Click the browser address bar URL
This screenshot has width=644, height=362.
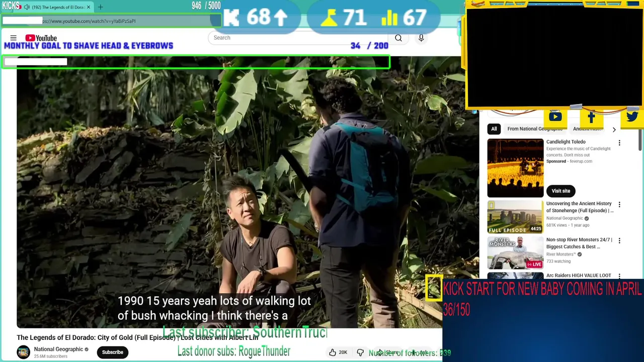[89, 21]
